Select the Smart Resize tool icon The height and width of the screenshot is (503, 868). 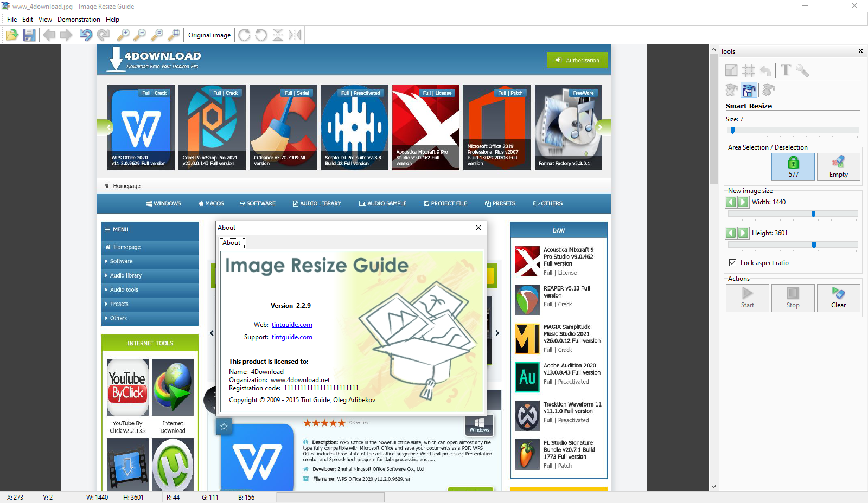[749, 90]
